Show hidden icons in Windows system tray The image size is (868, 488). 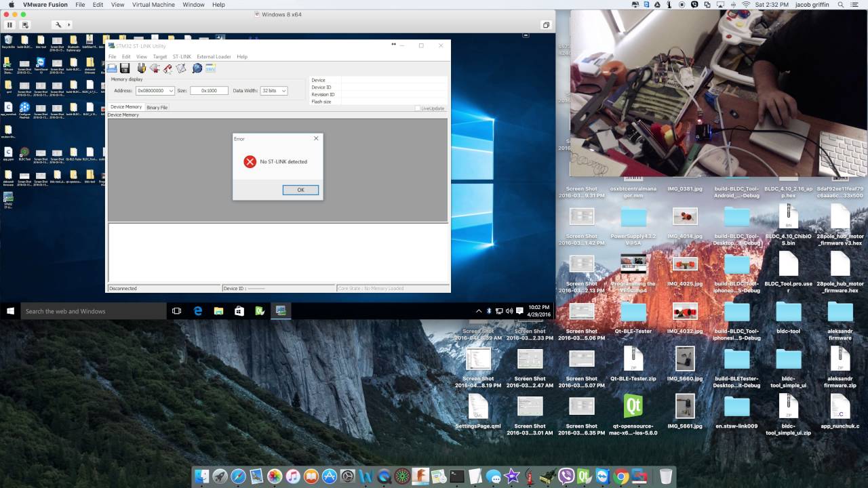479,311
